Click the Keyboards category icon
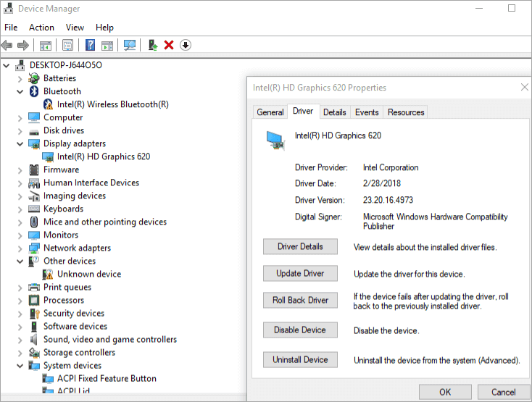This screenshot has height=402, width=532. click(34, 209)
